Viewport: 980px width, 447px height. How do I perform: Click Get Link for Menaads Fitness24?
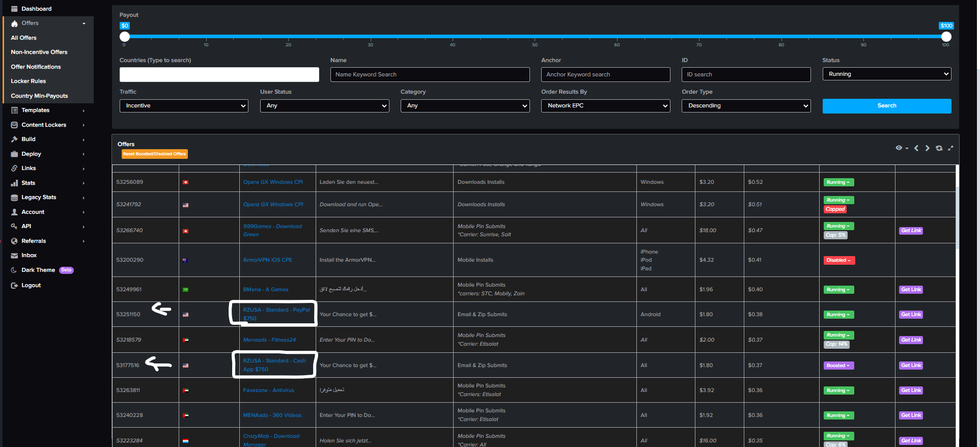(x=911, y=340)
